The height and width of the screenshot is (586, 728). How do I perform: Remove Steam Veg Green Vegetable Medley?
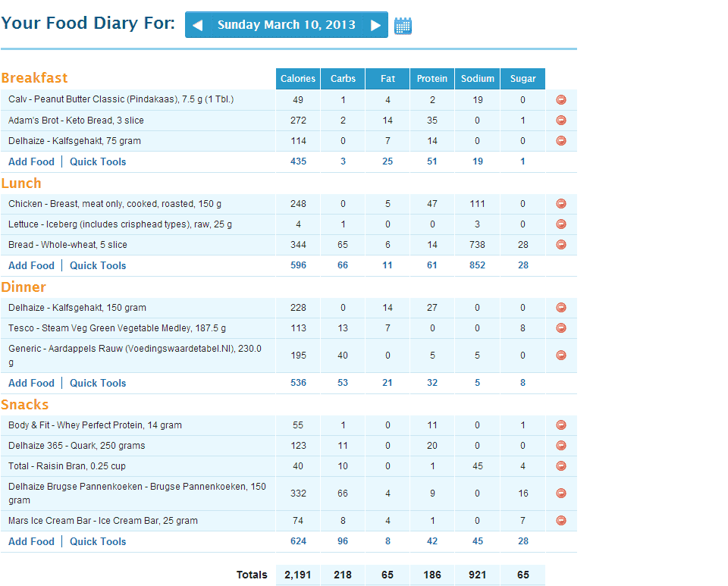[x=561, y=328]
